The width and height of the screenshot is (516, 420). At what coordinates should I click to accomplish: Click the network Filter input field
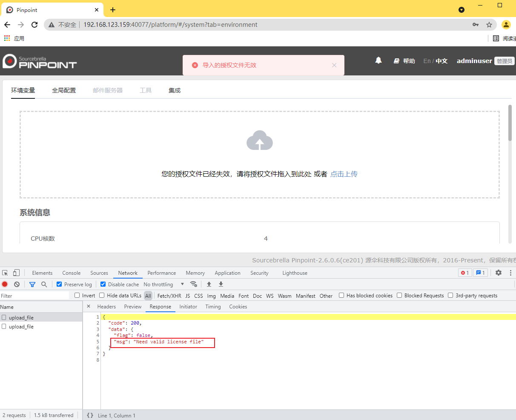(x=34, y=296)
